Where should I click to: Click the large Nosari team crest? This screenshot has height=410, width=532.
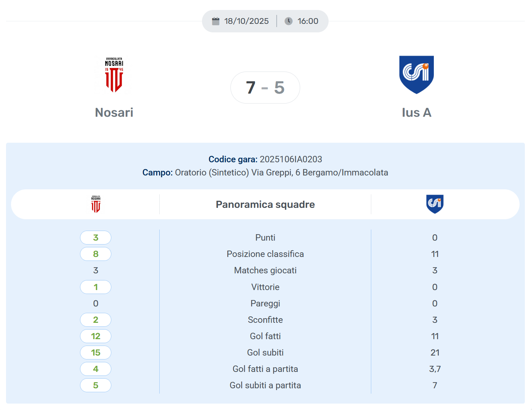coord(114,75)
